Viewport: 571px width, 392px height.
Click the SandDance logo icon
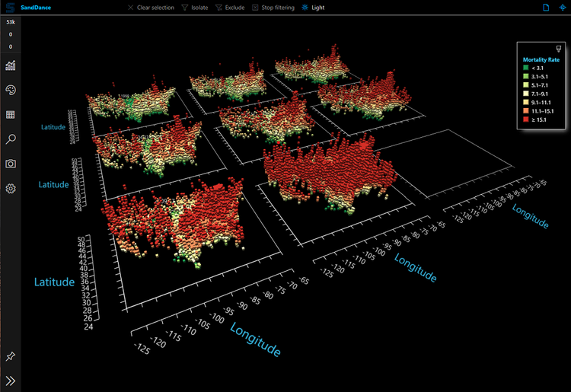pyautogui.click(x=10, y=7)
